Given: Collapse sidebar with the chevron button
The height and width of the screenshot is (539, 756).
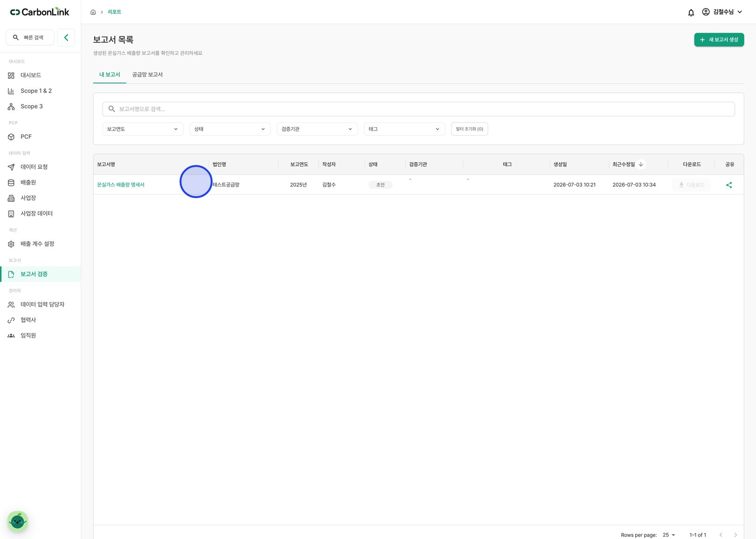Looking at the screenshot, I should point(66,37).
